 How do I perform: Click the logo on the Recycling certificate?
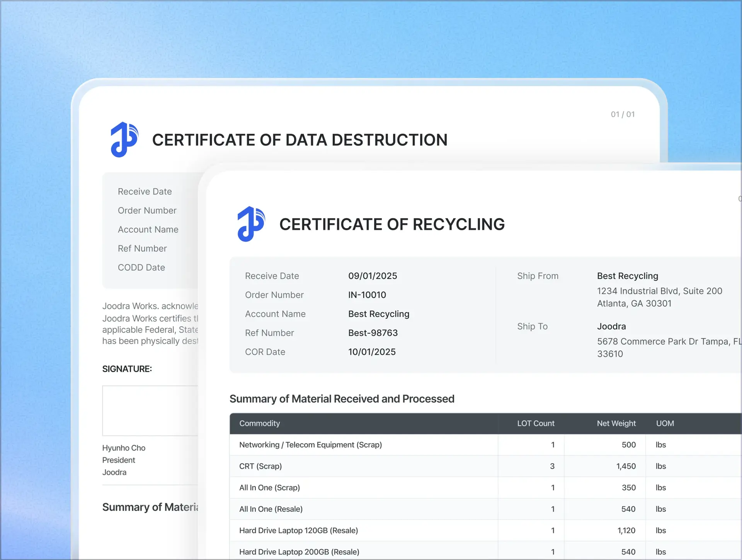coord(251,224)
